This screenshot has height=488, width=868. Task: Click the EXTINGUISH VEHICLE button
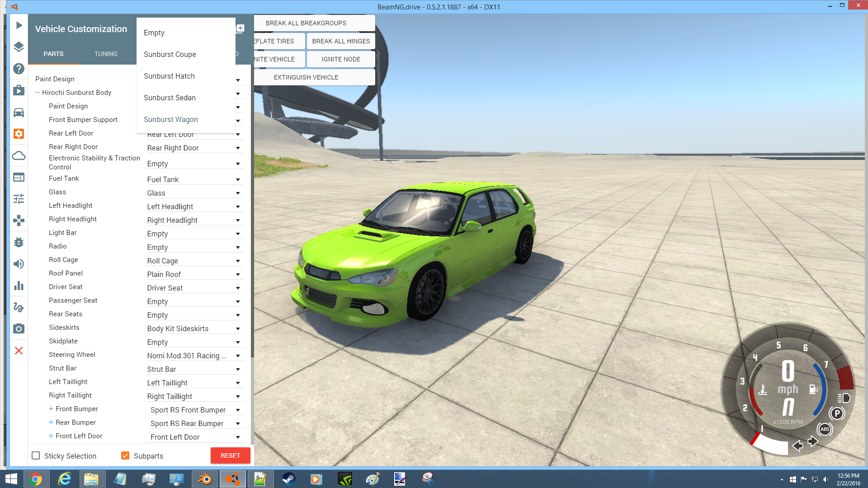[315, 77]
